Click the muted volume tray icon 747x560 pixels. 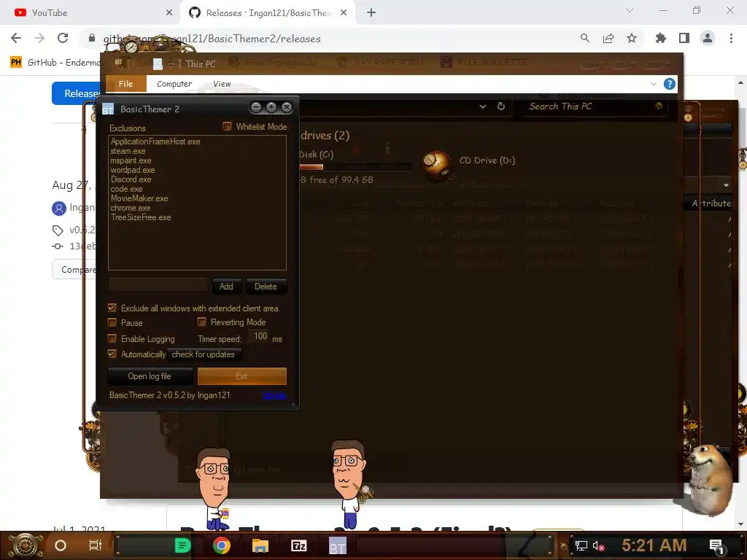point(598,545)
